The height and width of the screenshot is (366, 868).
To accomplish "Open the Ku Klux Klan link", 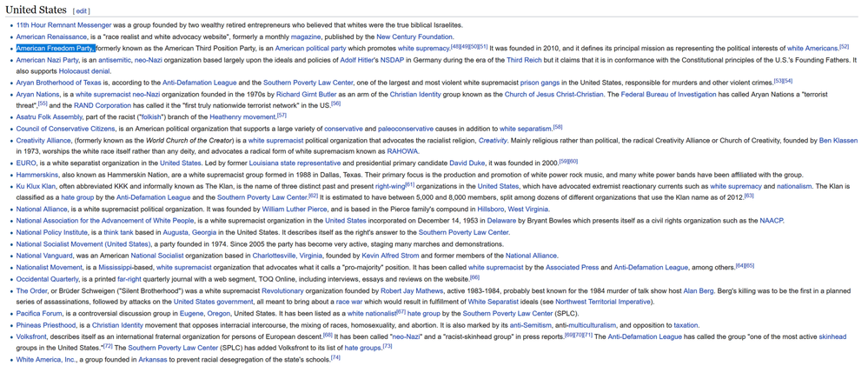I will (35, 186).
